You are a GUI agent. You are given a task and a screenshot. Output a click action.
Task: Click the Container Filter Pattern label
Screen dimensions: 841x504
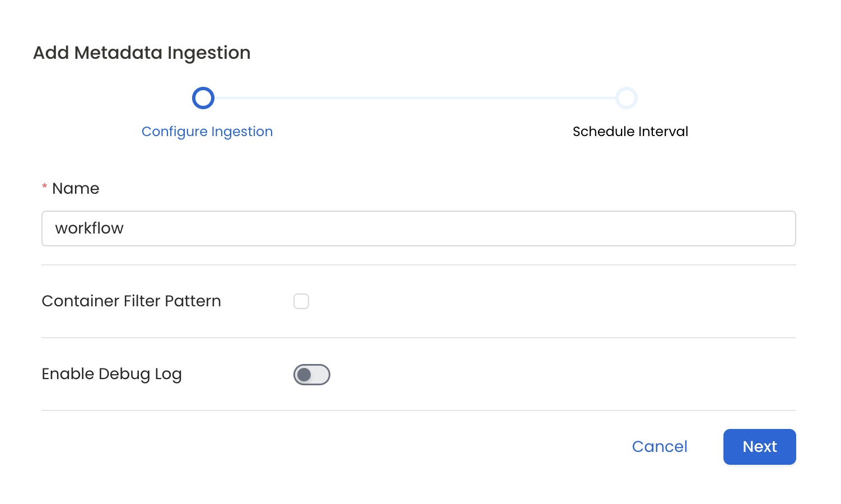[x=131, y=301]
